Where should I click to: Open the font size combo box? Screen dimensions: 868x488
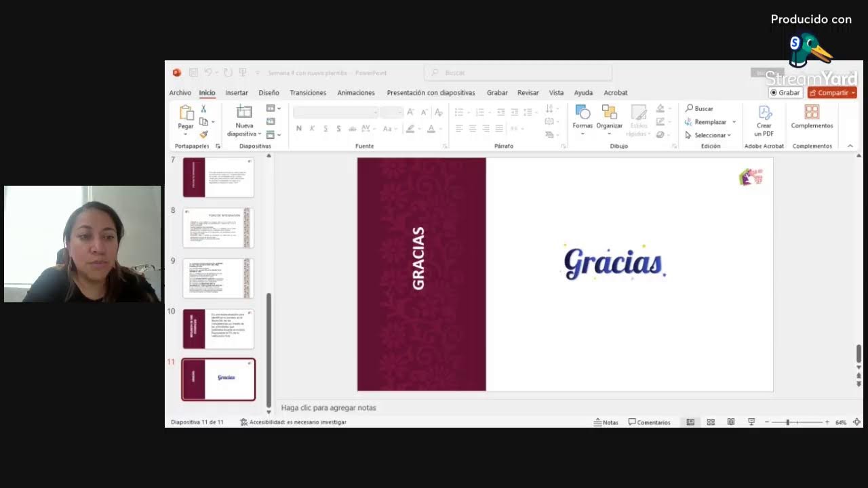[x=392, y=112]
